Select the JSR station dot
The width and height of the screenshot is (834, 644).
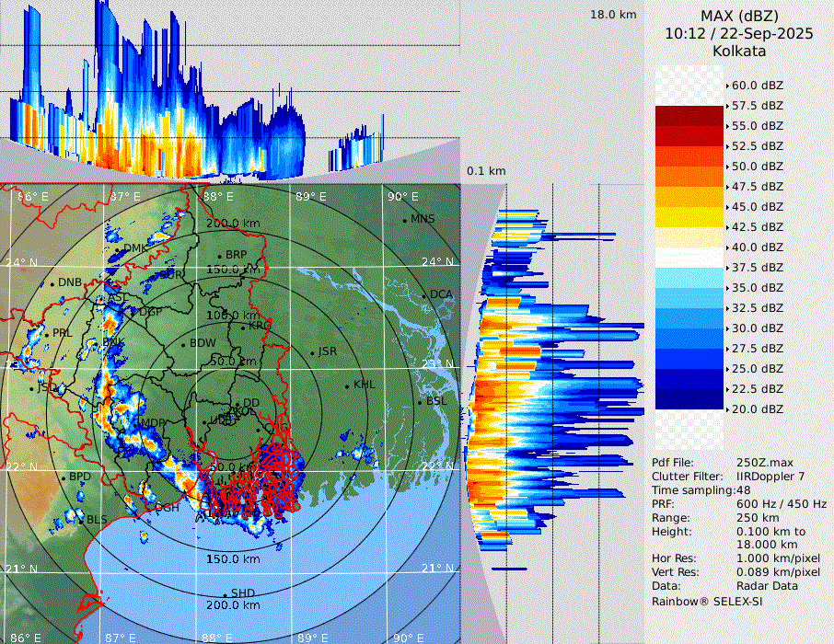coord(311,353)
